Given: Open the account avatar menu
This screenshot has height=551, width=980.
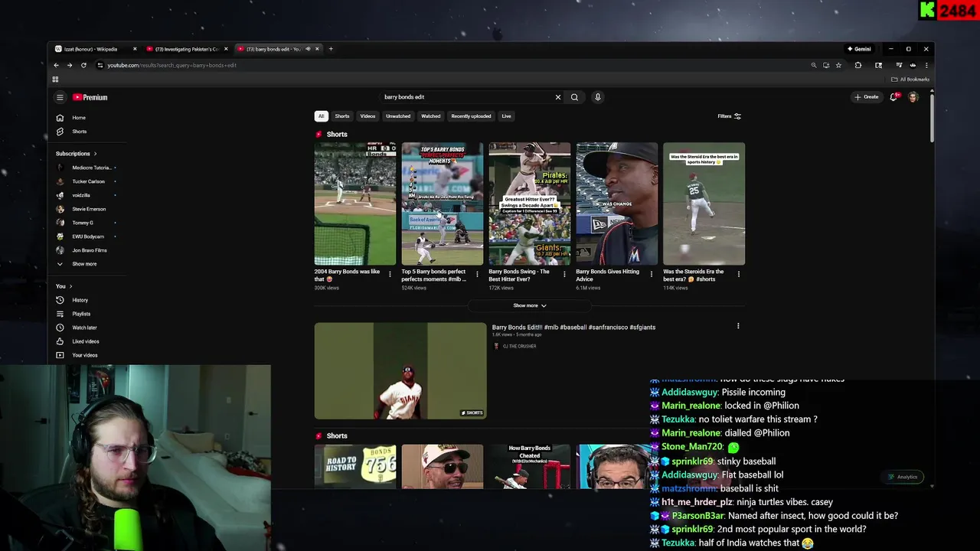Looking at the screenshot, I should tap(913, 97).
